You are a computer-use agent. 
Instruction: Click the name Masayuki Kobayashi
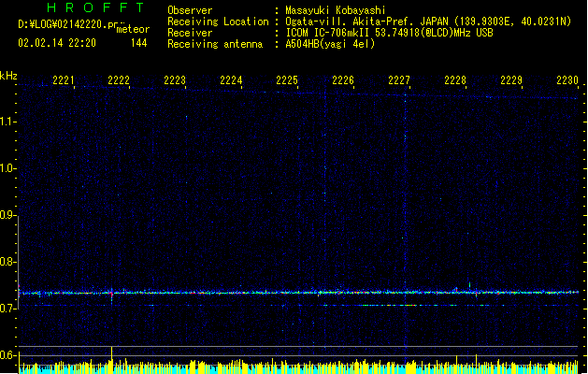pos(336,10)
